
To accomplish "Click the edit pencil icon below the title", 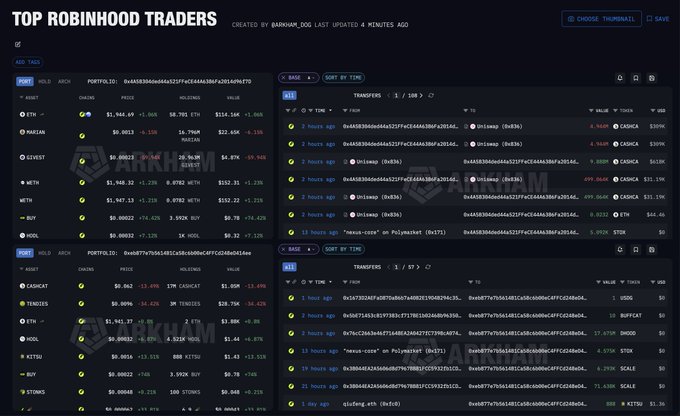I will pos(18,44).
